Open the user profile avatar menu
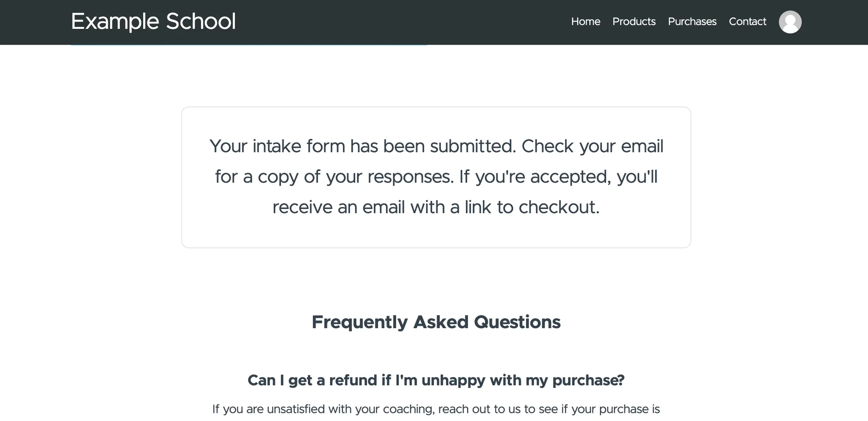This screenshot has height=421, width=868. point(790,22)
